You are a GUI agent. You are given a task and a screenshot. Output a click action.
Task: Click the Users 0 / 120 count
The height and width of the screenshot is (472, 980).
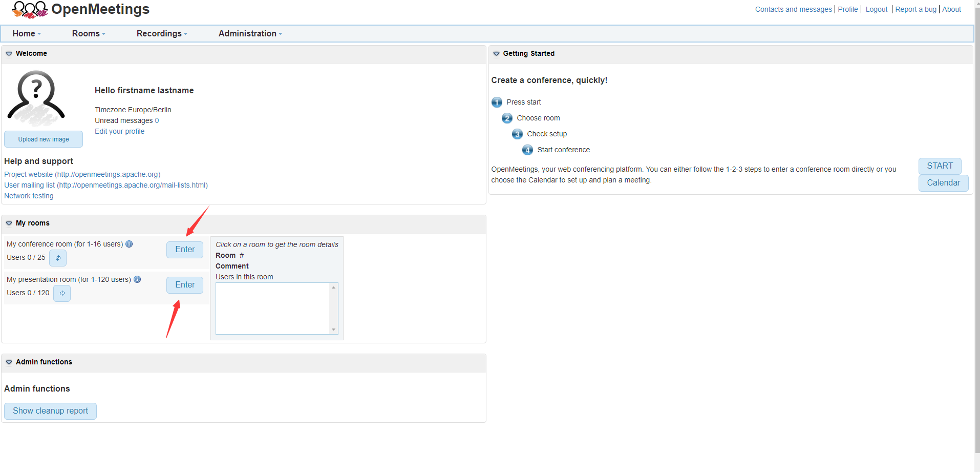pyautogui.click(x=28, y=293)
